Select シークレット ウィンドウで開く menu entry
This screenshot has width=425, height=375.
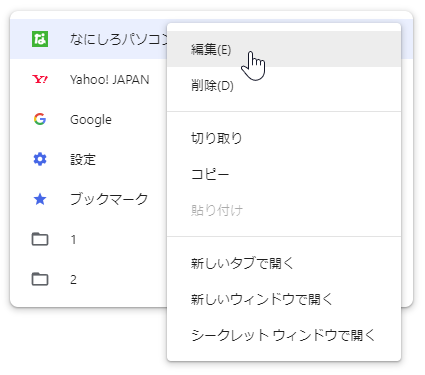(284, 335)
